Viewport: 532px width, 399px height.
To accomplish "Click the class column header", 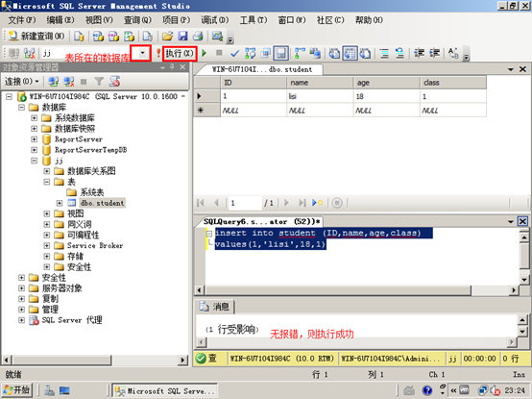I will (453, 83).
